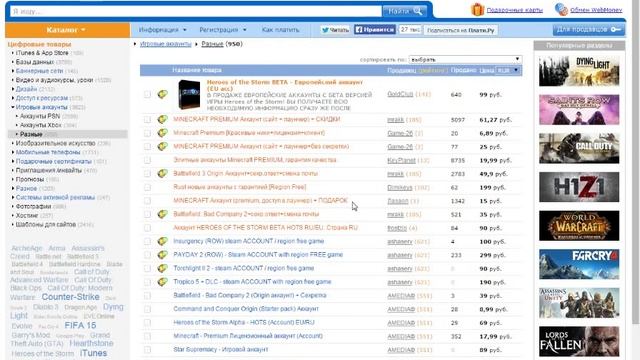Open Шаблоны для сайтов category
The height and width of the screenshot is (360, 640).
coord(46,224)
